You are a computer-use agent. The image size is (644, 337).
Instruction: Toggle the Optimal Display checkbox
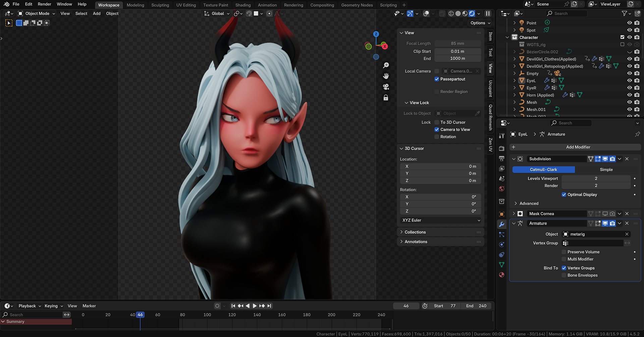564,194
